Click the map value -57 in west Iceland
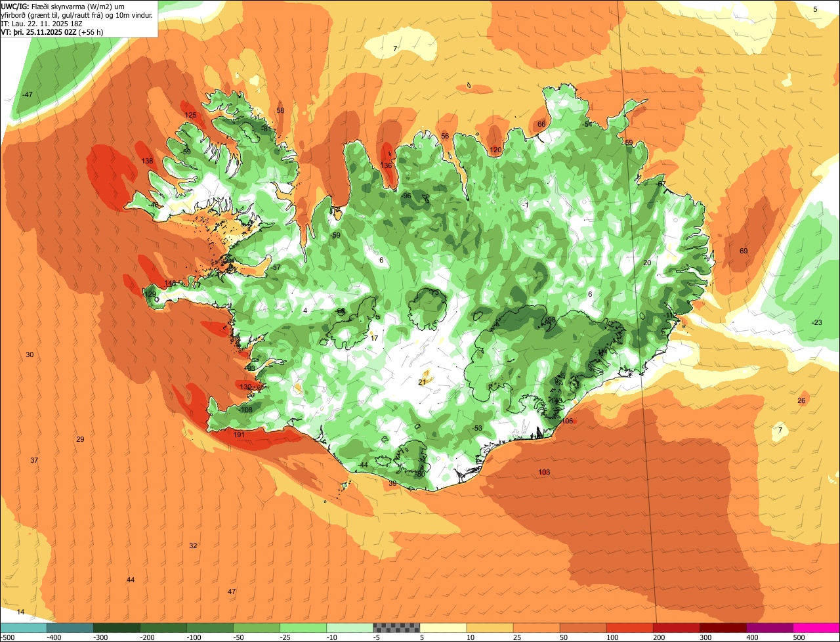Screen dimensions: 840x642 (276, 268)
